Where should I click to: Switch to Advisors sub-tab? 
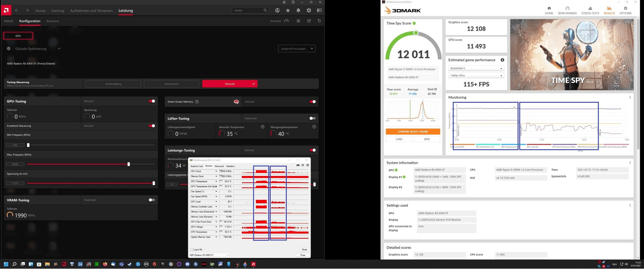[x=53, y=21]
